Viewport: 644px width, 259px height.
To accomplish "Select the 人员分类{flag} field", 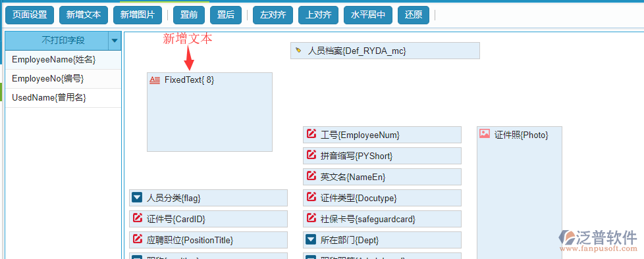I will click(x=208, y=198).
